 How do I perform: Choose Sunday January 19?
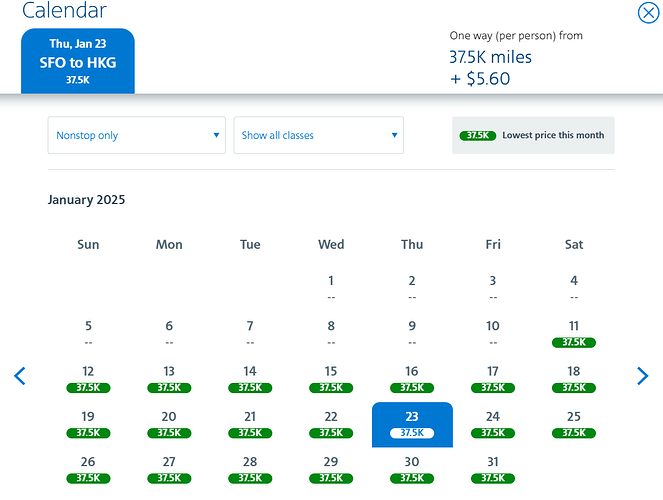click(x=88, y=424)
